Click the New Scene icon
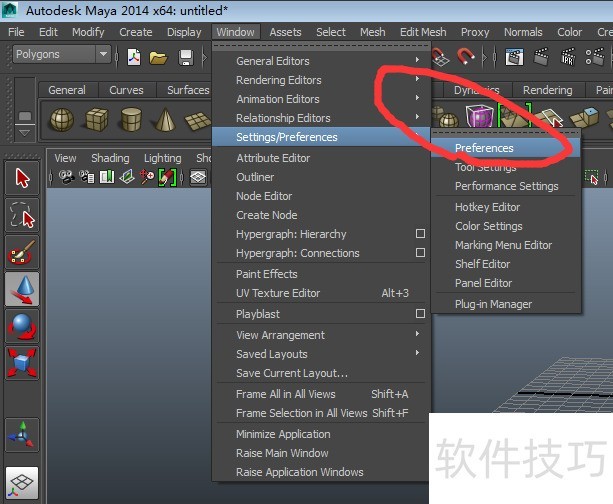The image size is (613, 504). (134, 58)
